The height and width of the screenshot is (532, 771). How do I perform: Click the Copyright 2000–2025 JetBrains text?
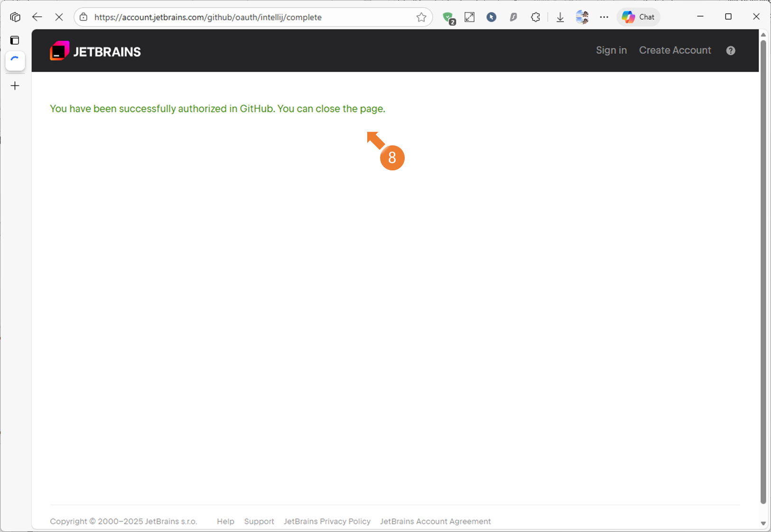(x=123, y=521)
